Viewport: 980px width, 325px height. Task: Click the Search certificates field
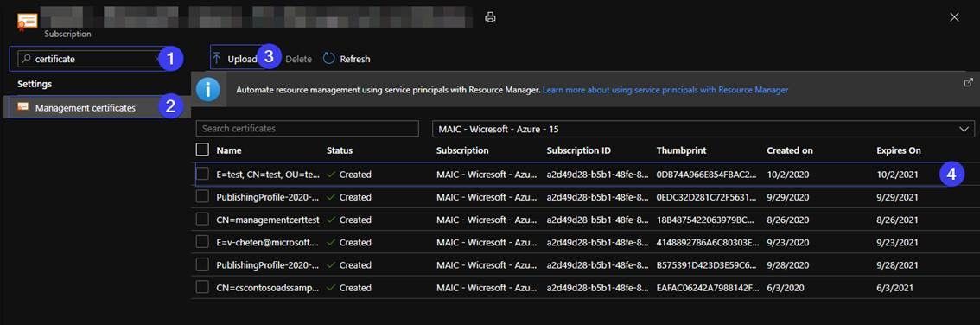tap(307, 128)
